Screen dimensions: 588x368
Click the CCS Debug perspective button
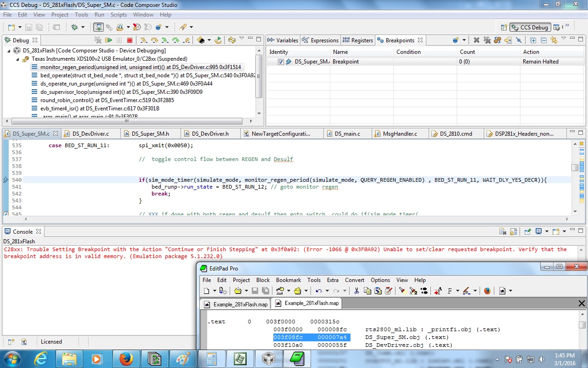(529, 27)
